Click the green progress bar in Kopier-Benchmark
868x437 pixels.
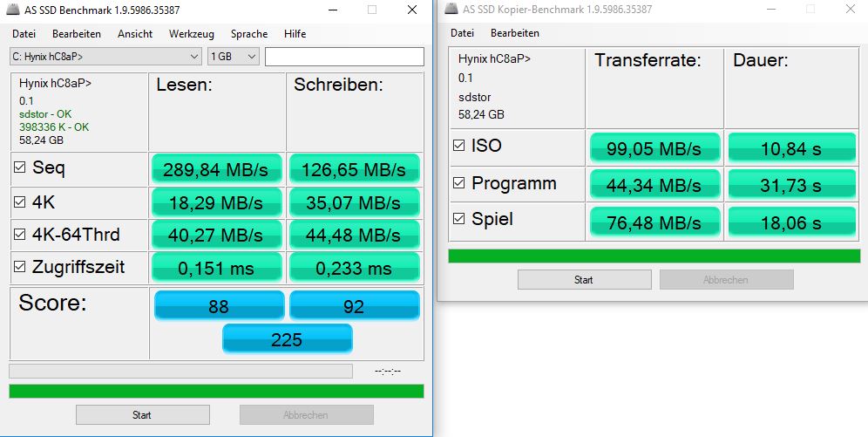pos(654,256)
